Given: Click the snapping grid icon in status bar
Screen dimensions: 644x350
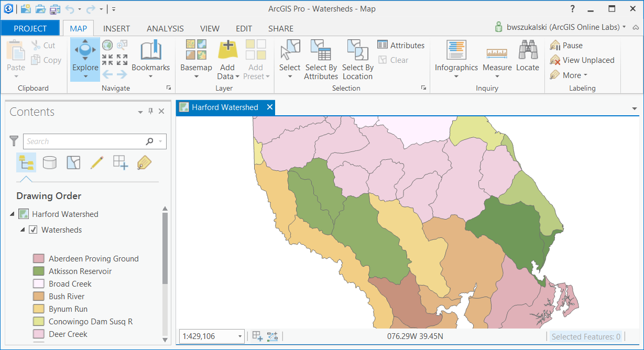Looking at the screenshot, I should point(257,336).
